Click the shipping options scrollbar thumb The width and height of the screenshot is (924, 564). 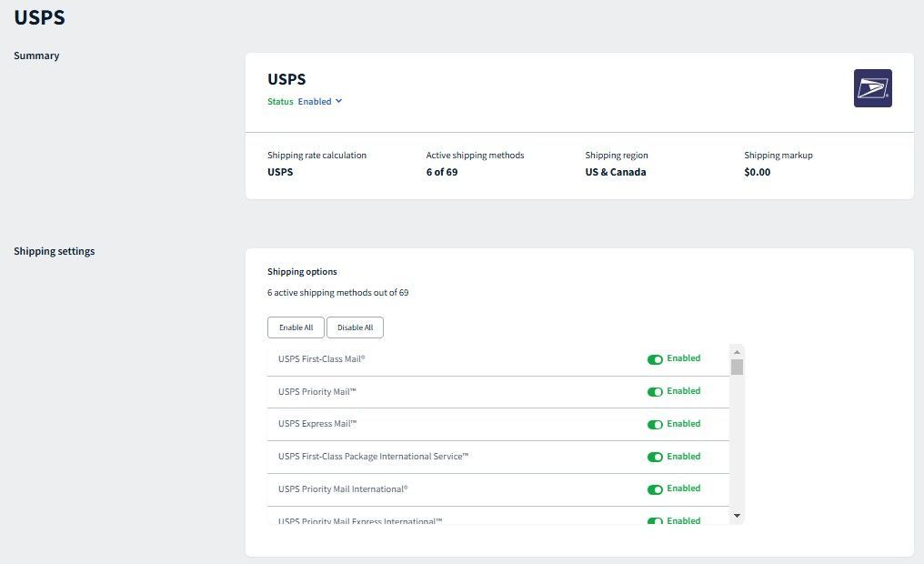(x=737, y=368)
